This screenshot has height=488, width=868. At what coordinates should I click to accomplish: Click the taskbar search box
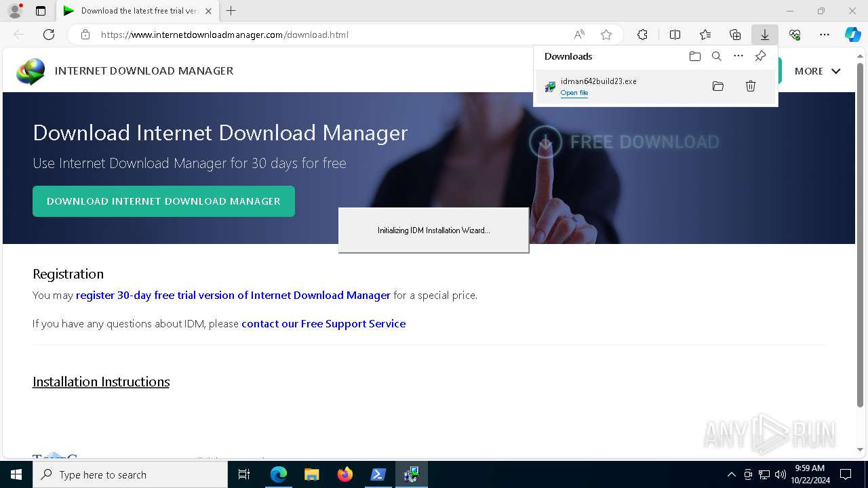[x=130, y=474]
